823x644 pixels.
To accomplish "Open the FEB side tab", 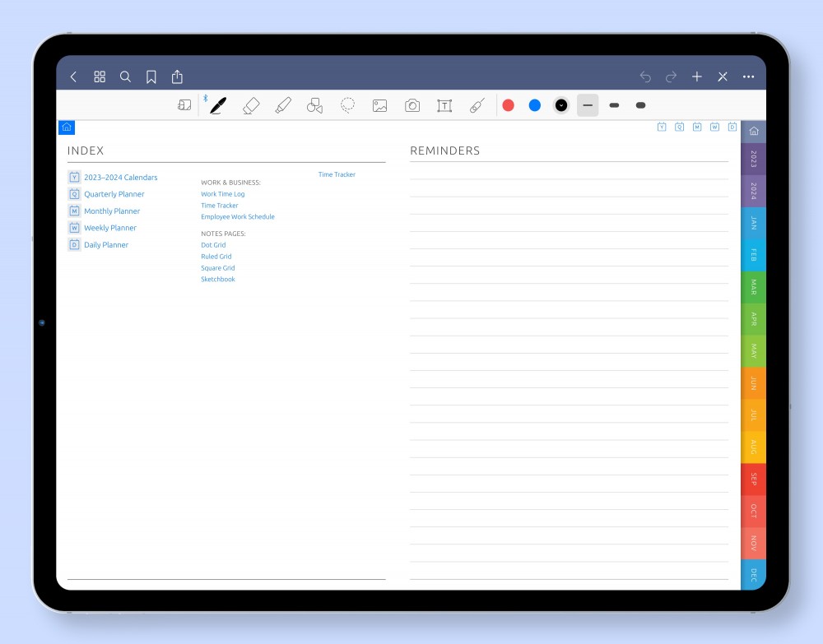I will click(x=754, y=255).
